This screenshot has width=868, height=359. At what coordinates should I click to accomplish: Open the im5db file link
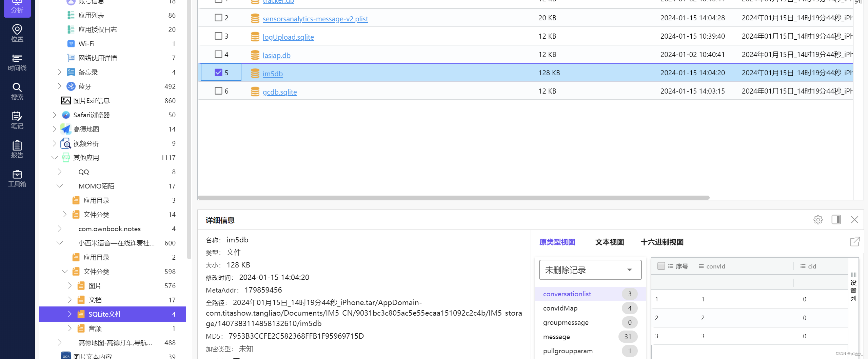coord(273,74)
